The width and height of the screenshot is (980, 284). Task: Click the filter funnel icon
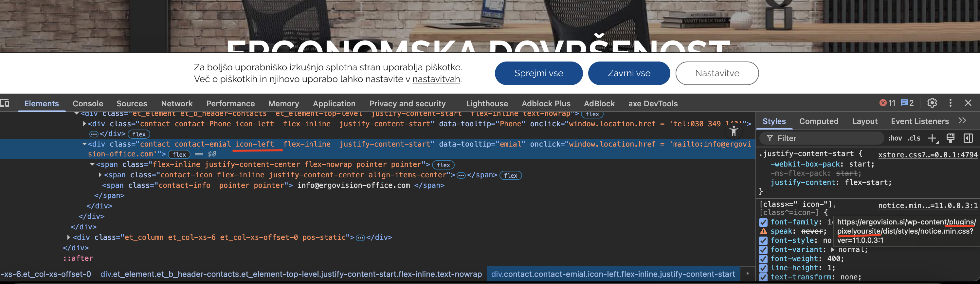coord(770,138)
